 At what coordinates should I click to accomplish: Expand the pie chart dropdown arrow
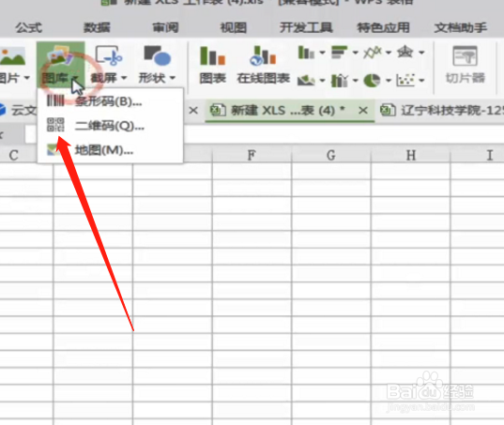tap(389, 81)
